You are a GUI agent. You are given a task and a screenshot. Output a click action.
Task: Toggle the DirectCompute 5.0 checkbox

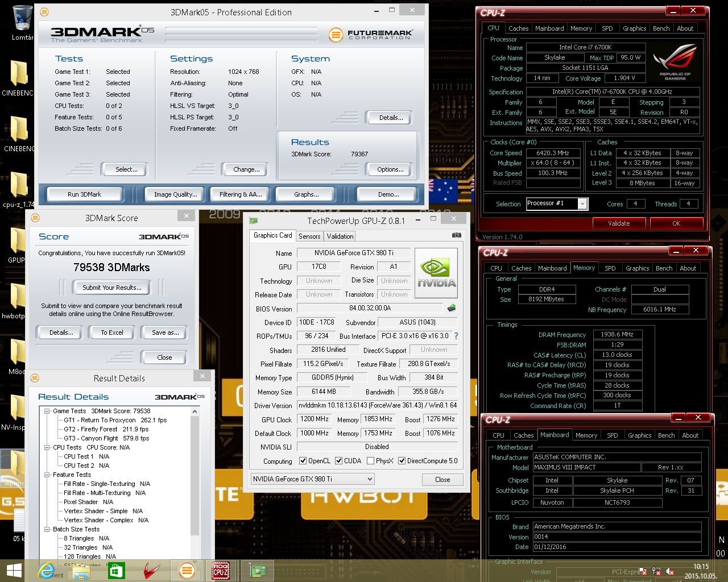click(402, 461)
